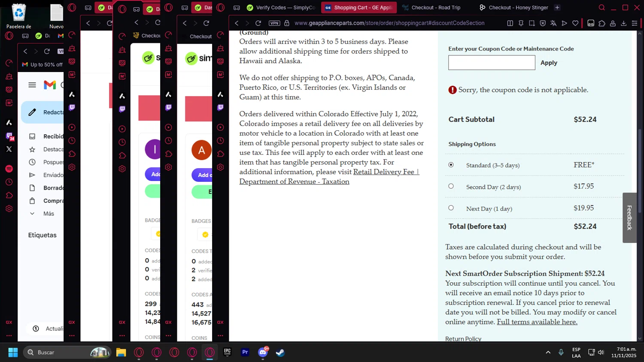Open the Retail Delivery Fee Department of Revenue link
644x362 pixels.
329,177
